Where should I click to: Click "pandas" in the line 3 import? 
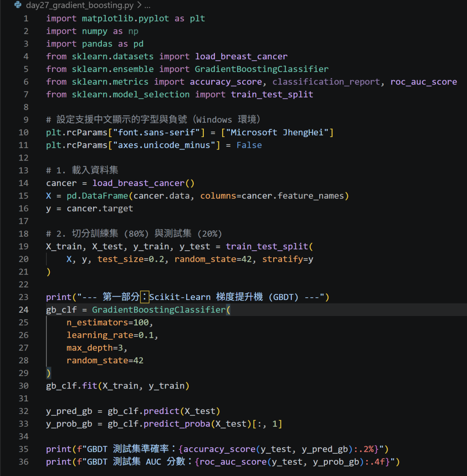pyautogui.click(x=97, y=44)
